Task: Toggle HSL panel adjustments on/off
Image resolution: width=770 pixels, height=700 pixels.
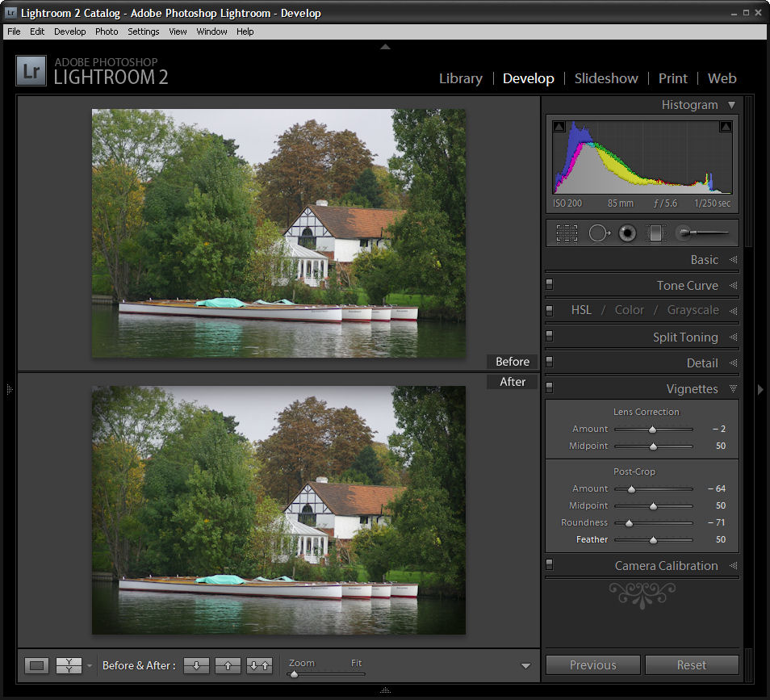Action: coord(550,310)
